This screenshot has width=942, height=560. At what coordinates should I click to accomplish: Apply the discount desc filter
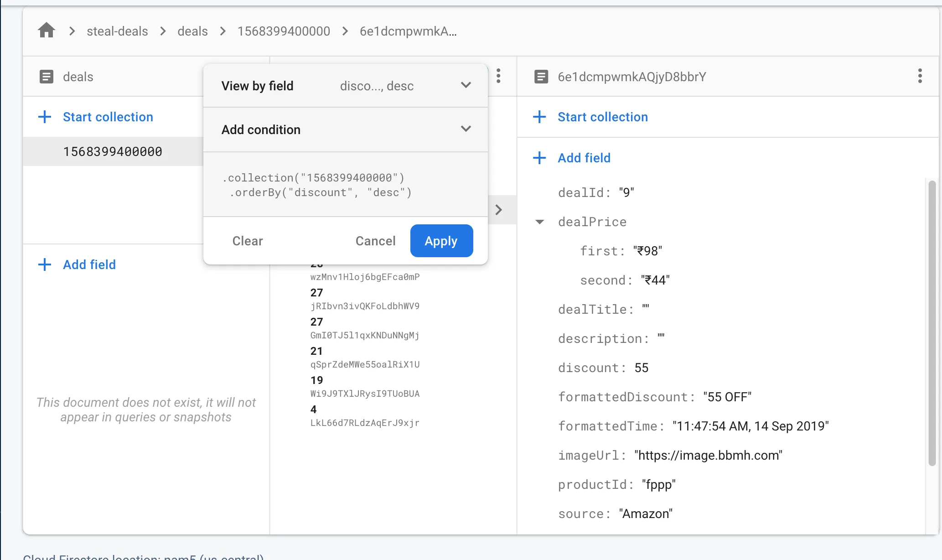(441, 241)
